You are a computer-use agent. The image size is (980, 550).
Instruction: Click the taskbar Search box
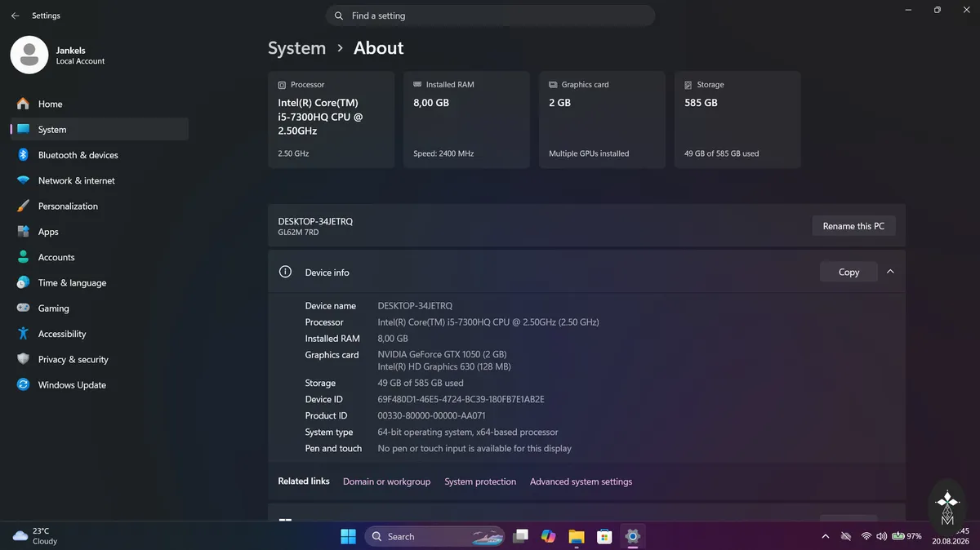[433, 536]
